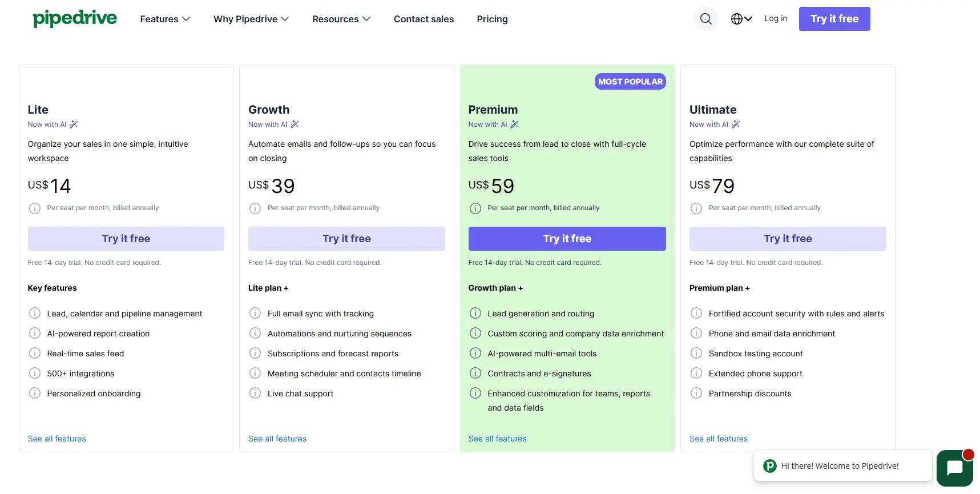This screenshot has height=494, width=980.
Task: Open the chat widget in bottom right corner
Action: pos(955,468)
